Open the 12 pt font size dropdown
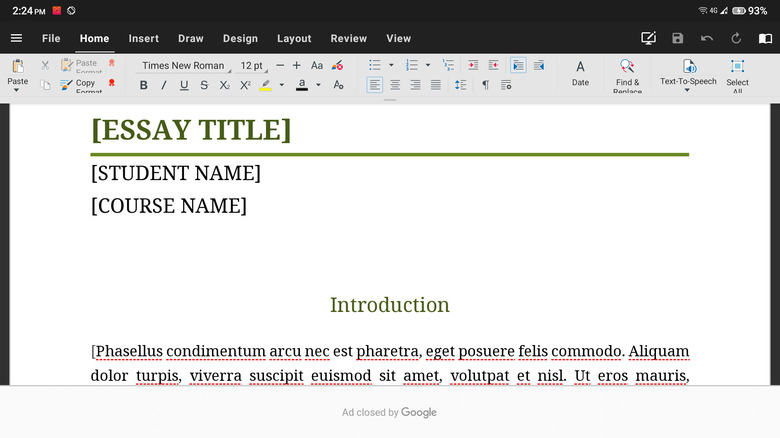The width and height of the screenshot is (780, 438). point(252,65)
